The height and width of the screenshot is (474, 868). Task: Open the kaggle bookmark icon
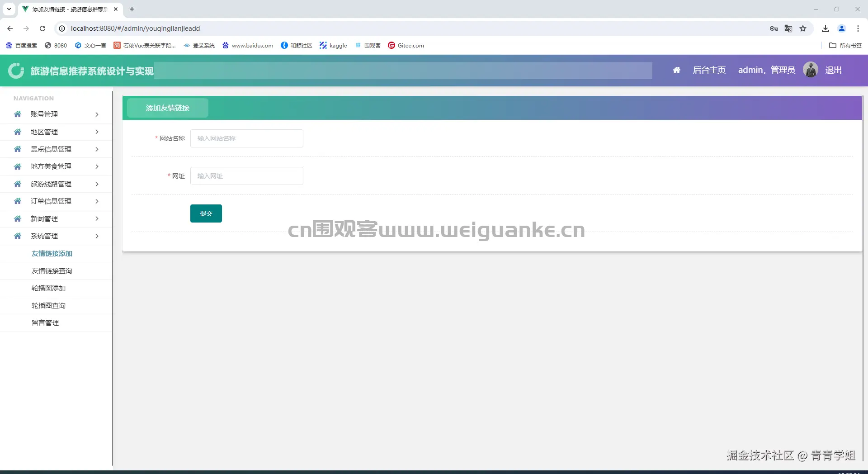click(x=323, y=45)
